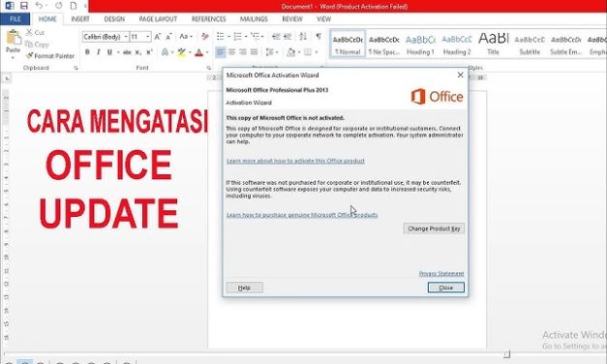Click the Change Product Key button

[434, 228]
